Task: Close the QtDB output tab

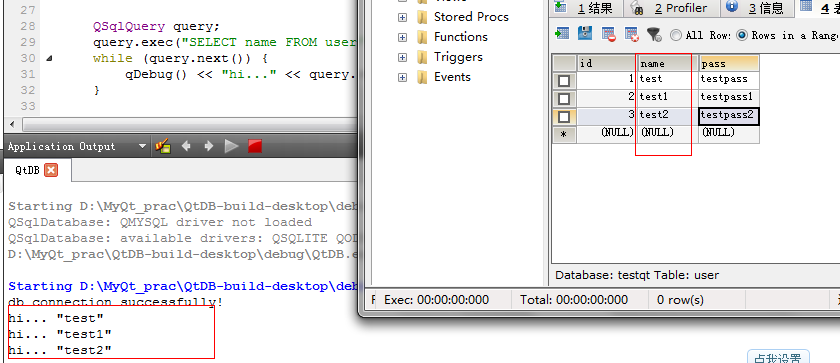Action: pos(50,170)
